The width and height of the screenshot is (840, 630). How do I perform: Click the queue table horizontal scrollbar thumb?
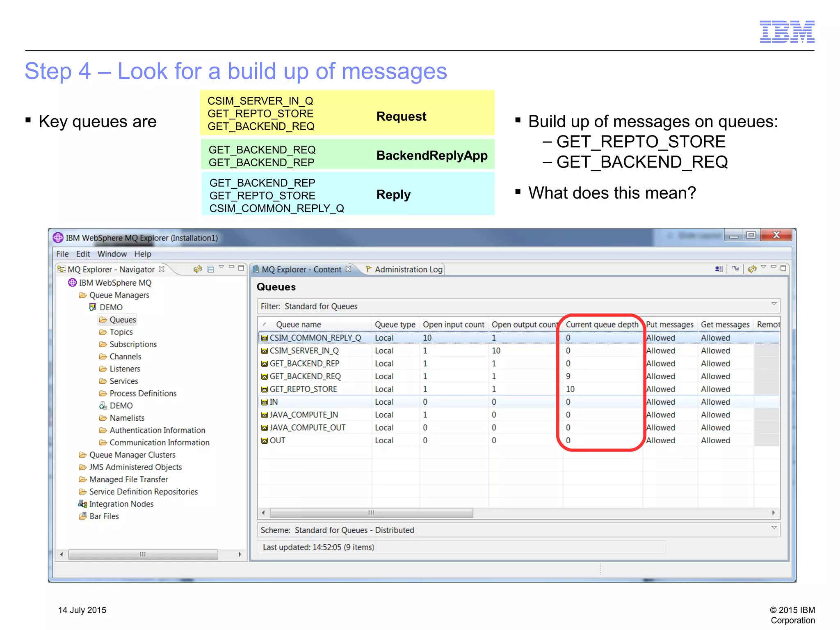click(x=372, y=513)
